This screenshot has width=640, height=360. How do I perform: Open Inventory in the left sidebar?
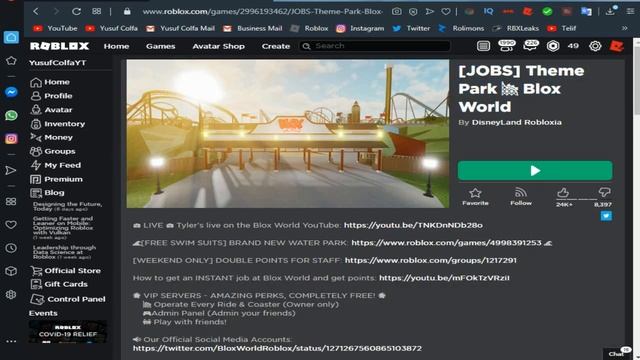[x=58, y=123]
